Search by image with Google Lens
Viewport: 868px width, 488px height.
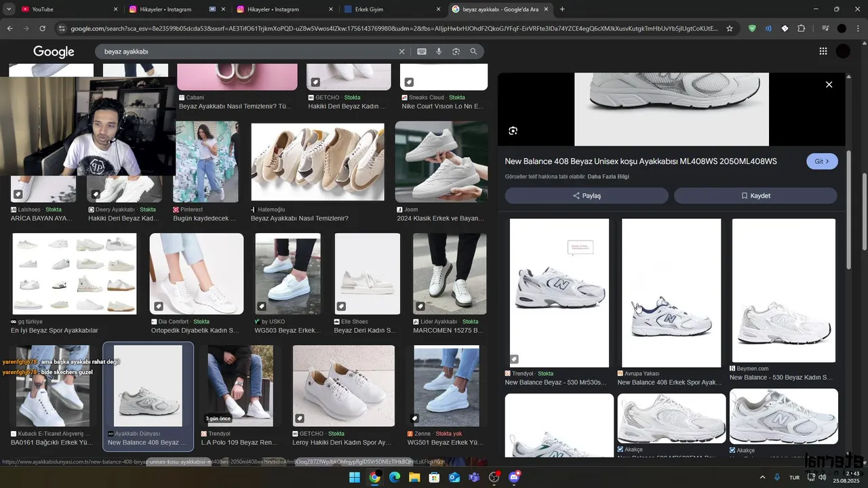[456, 52]
